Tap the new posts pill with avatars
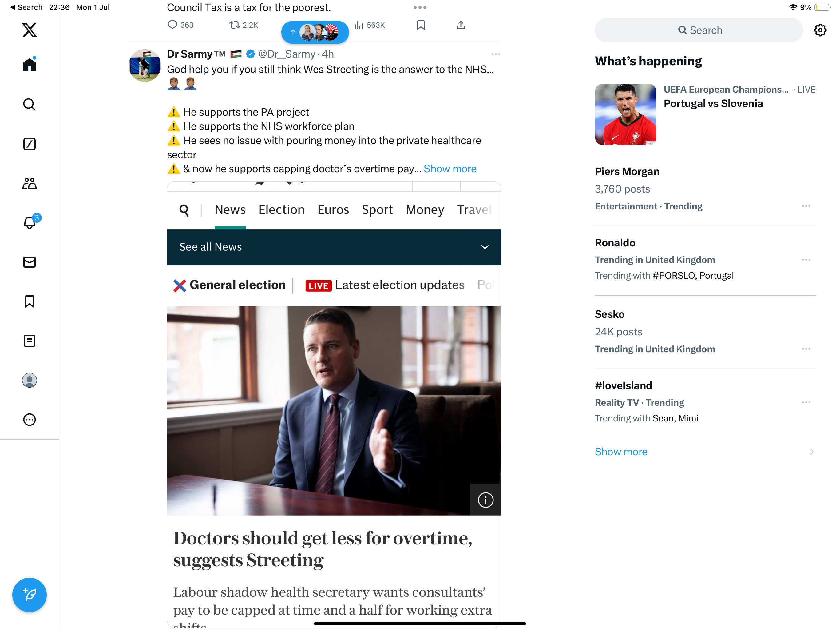This screenshot has height=630, width=840. click(x=315, y=32)
